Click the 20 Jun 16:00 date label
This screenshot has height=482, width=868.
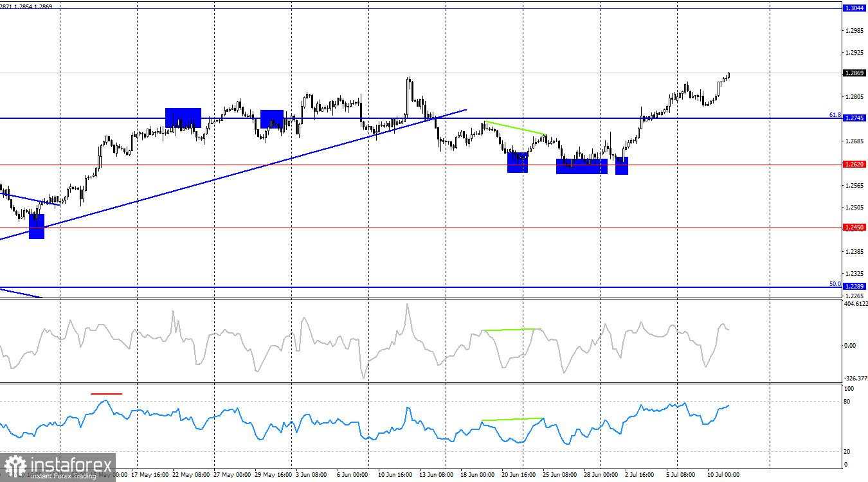click(x=520, y=475)
